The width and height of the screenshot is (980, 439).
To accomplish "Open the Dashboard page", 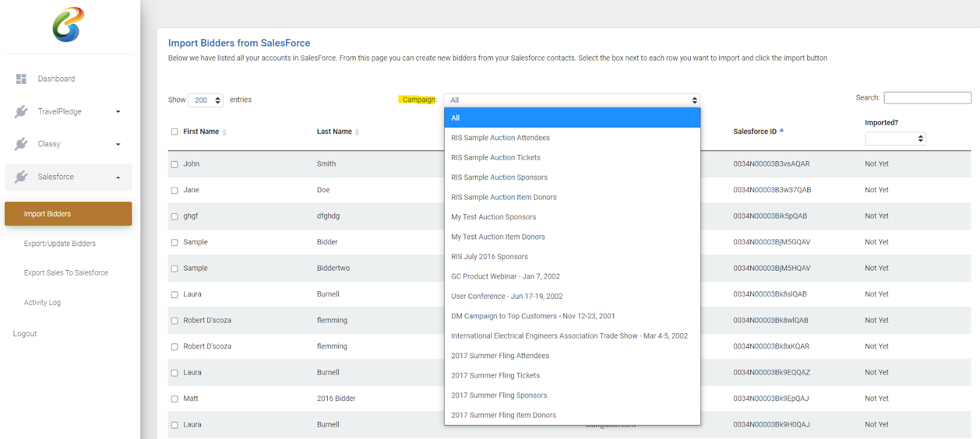I will coord(56,79).
